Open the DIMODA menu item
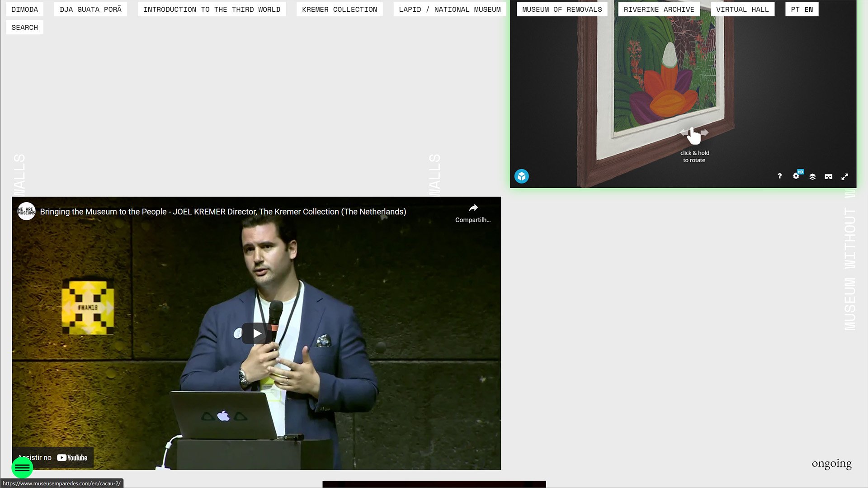The height and width of the screenshot is (488, 868). pos(25,9)
